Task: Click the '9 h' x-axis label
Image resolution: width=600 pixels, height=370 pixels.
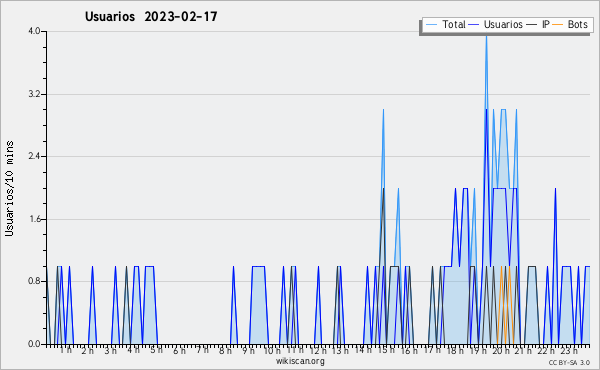Action: tap(248, 351)
